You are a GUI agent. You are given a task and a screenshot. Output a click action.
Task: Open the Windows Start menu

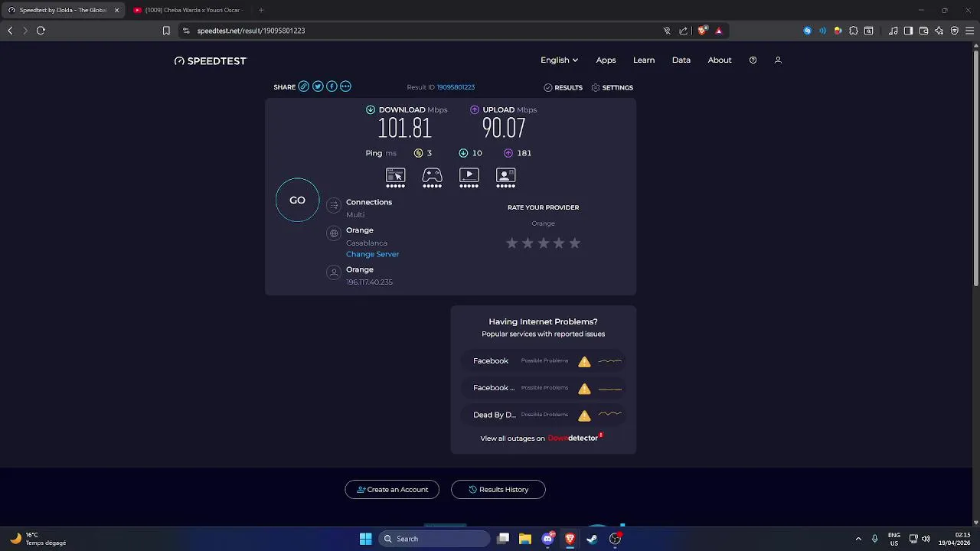[x=365, y=539]
